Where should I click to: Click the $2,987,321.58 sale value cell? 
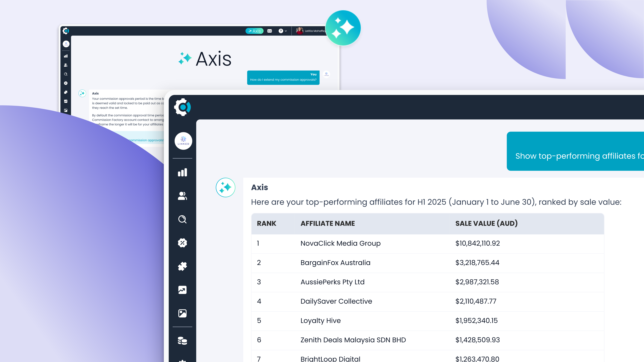coord(477,282)
